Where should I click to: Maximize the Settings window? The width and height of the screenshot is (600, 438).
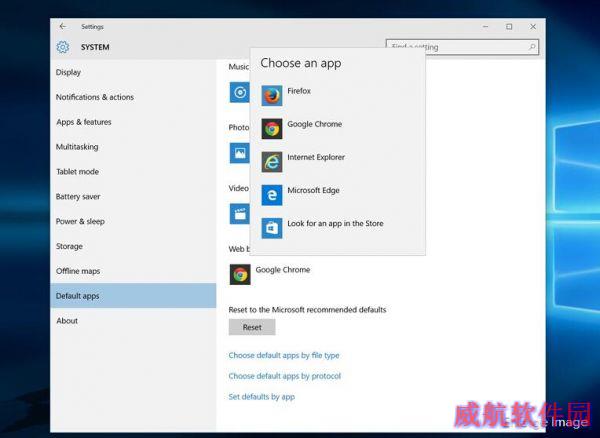pyautogui.click(x=509, y=26)
